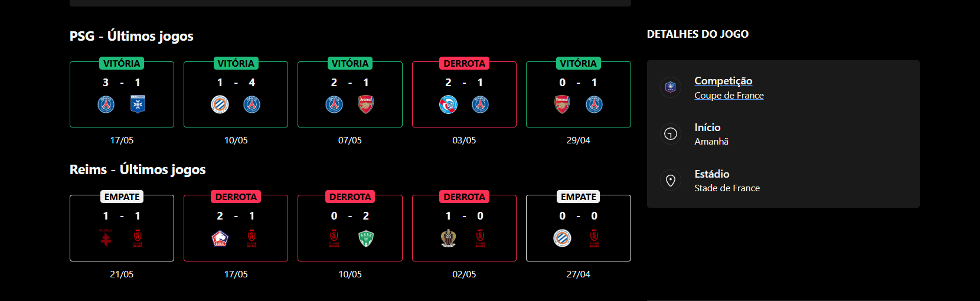This screenshot has height=301, width=980.
Task: Click the clock icon beside Início
Action: pyautogui.click(x=670, y=134)
